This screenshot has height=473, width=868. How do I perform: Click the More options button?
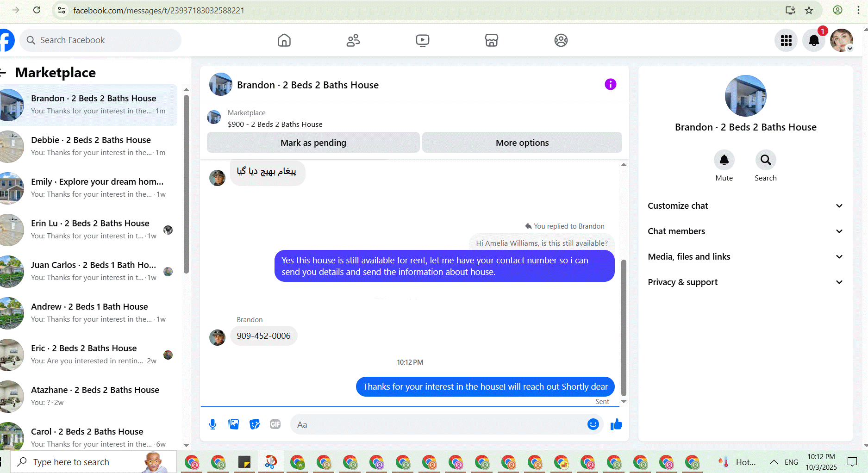522,143
